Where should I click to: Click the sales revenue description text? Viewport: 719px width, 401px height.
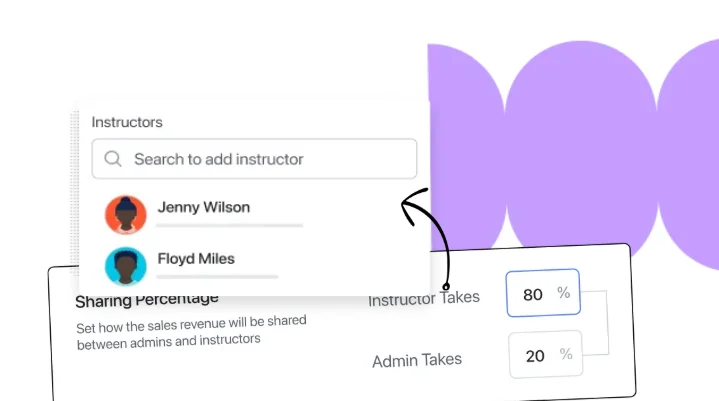coord(191,330)
